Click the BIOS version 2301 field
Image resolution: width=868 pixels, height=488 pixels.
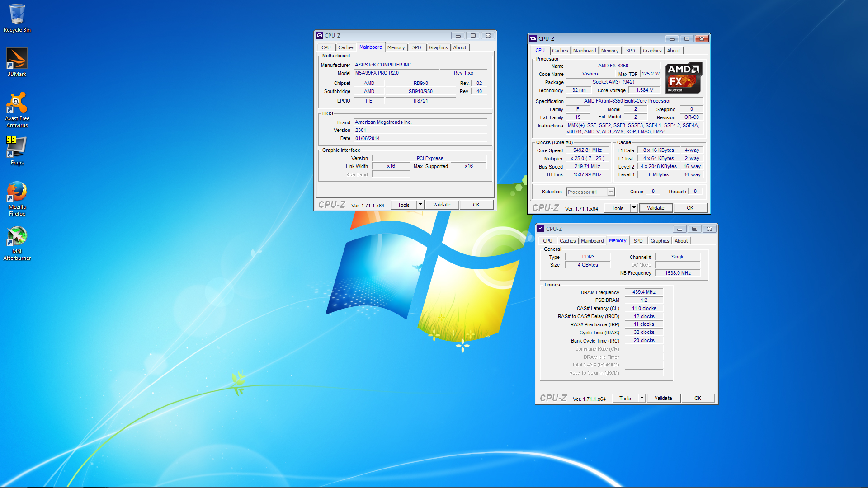click(420, 130)
